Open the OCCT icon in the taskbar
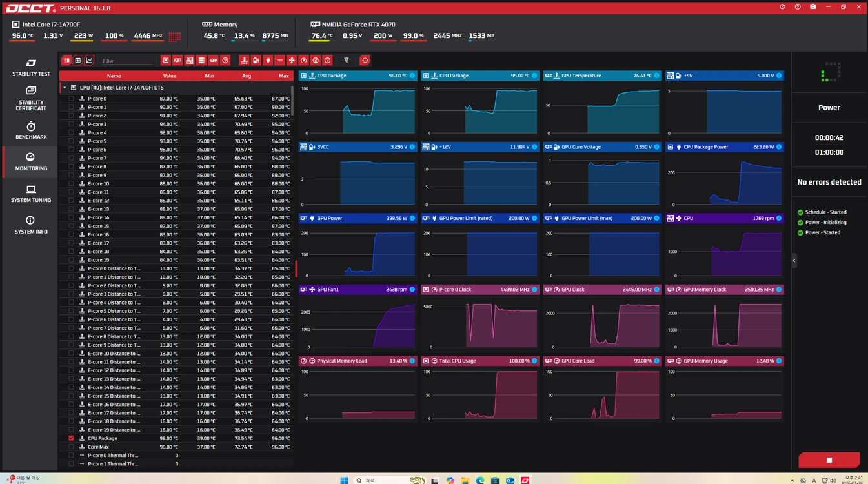Viewport: 868px width, 484px height. coord(525,480)
